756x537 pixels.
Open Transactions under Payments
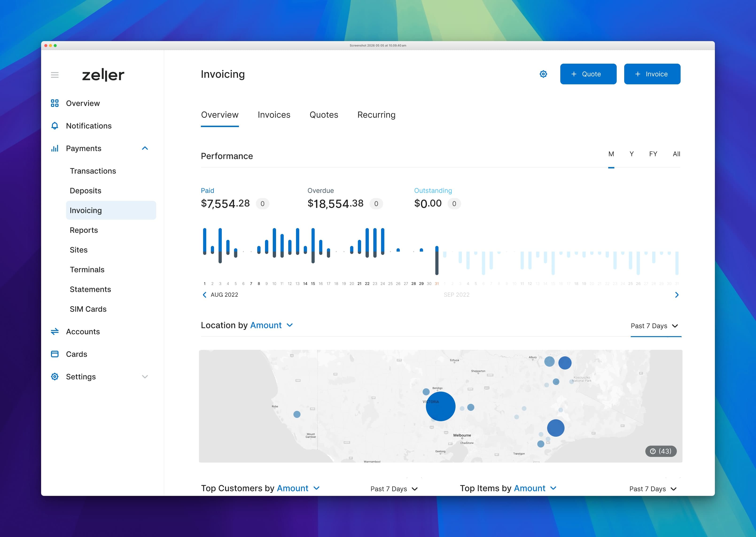tap(93, 171)
